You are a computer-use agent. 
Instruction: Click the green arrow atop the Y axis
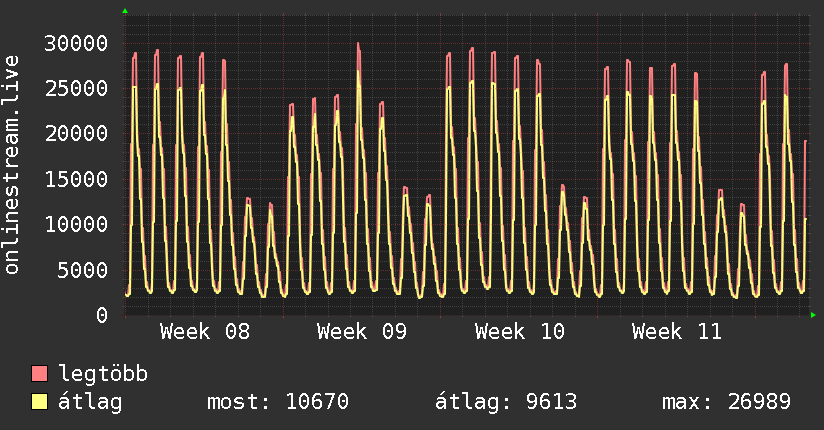point(125,11)
